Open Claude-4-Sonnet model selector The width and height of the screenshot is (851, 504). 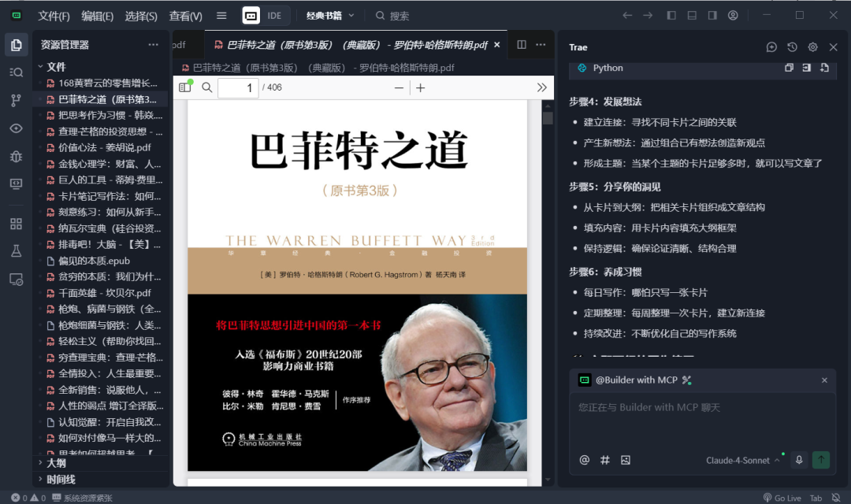pyautogui.click(x=742, y=461)
